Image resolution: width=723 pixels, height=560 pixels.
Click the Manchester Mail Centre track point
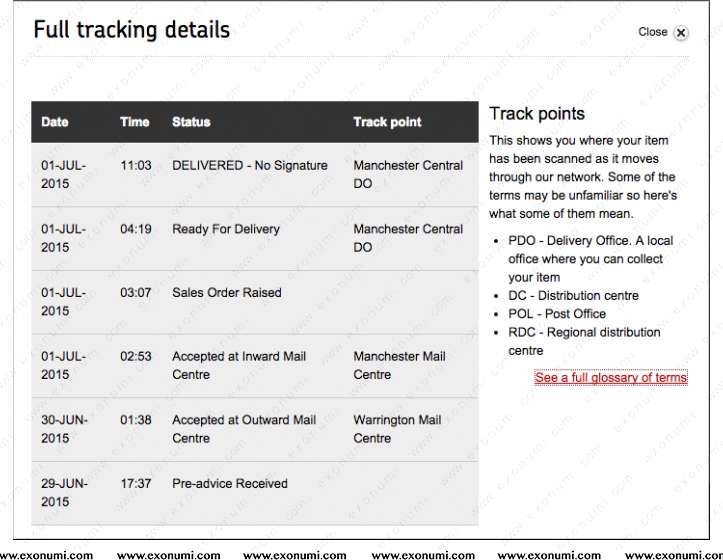tap(399, 365)
